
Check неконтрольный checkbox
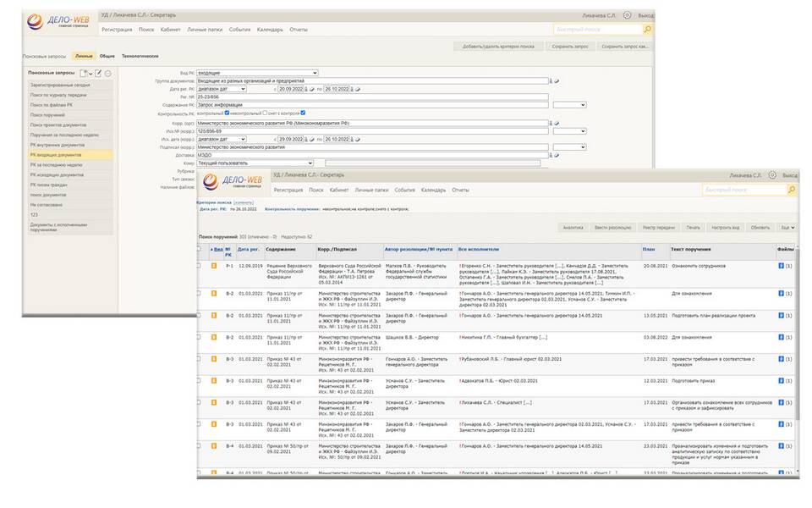[x=265, y=113]
